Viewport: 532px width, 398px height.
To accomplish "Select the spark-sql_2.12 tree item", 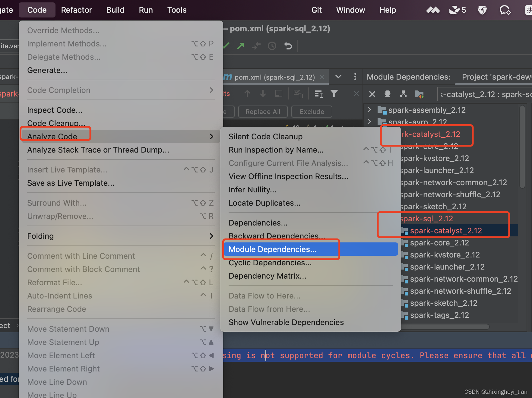I will click(x=427, y=219).
